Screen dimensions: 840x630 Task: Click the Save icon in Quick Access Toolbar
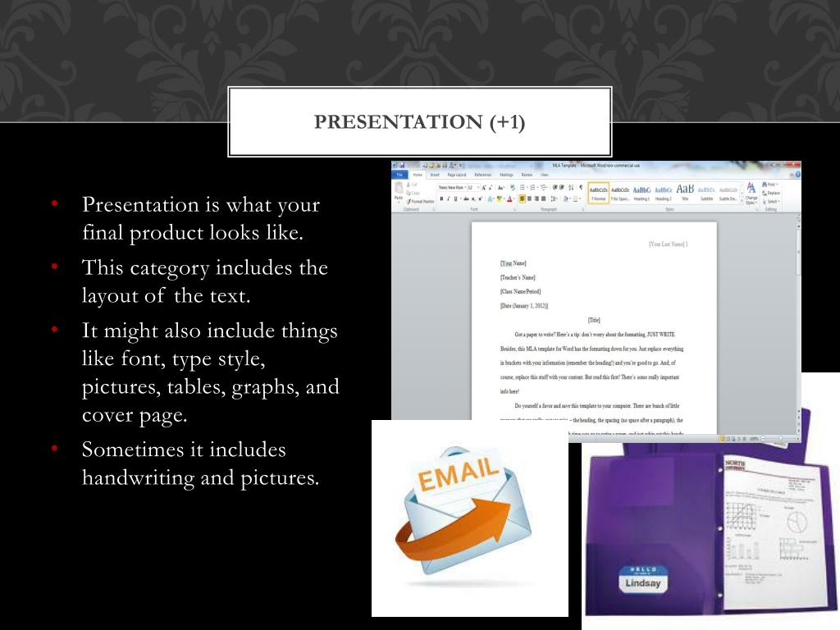[402, 166]
